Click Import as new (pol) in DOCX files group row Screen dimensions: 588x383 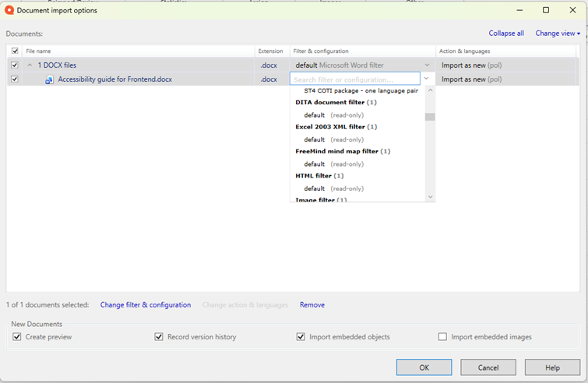(471, 65)
